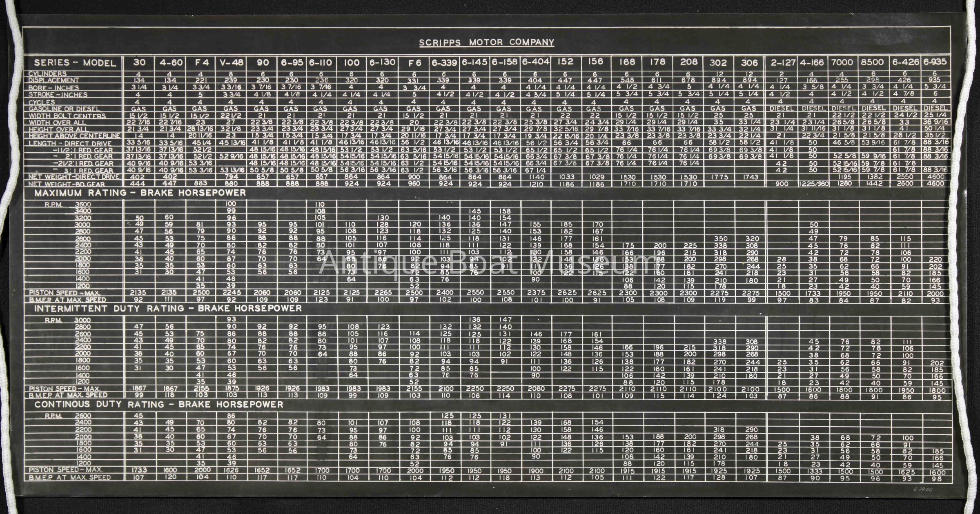980x514 pixels.
Task: Select the V-48 model column header
Action: [231, 62]
